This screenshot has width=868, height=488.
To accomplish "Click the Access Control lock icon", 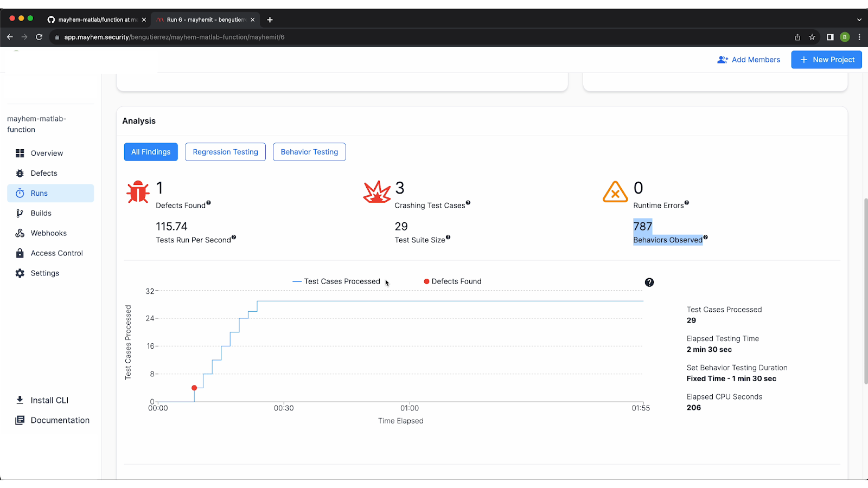I will (20, 253).
